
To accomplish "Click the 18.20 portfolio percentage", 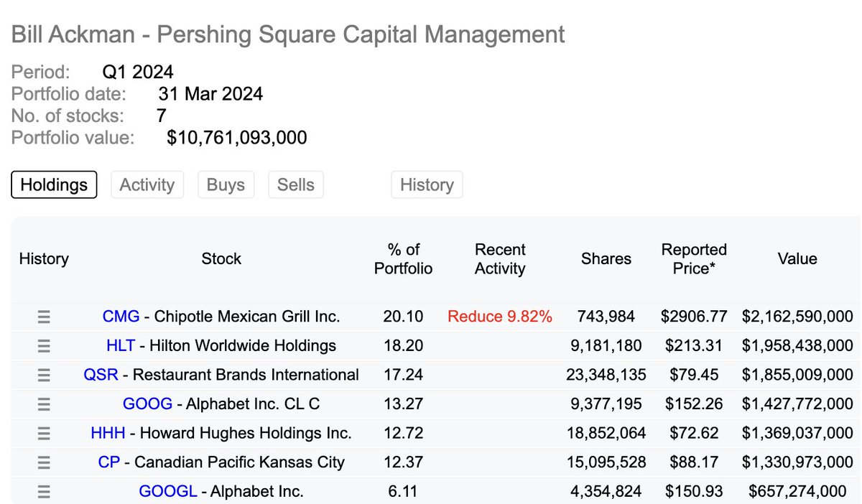I will pyautogui.click(x=404, y=346).
